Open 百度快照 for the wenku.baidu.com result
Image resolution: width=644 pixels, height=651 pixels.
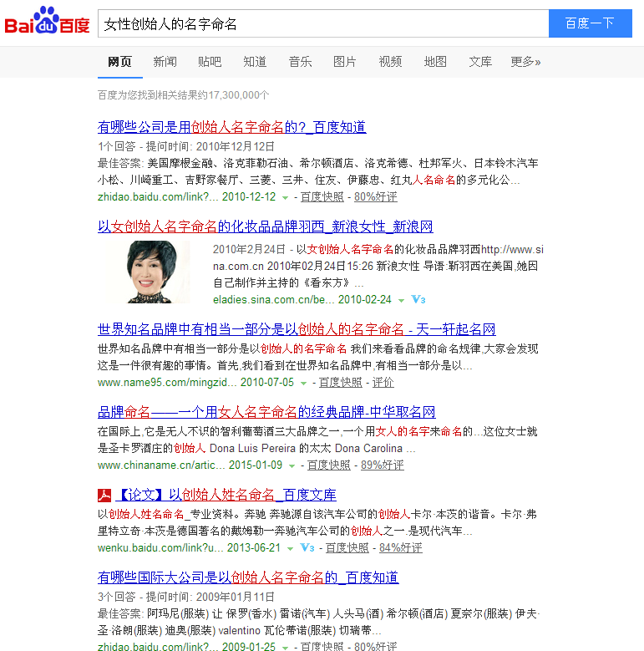347,547
